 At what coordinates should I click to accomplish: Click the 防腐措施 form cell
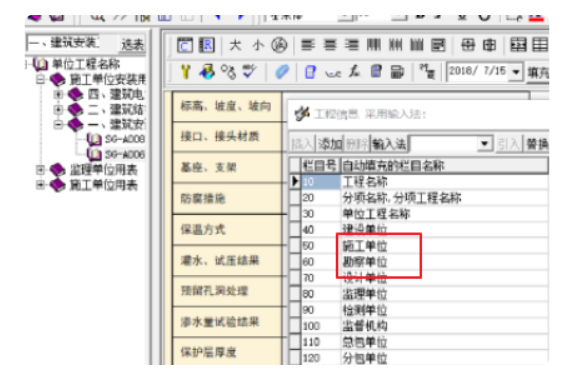click(227, 199)
